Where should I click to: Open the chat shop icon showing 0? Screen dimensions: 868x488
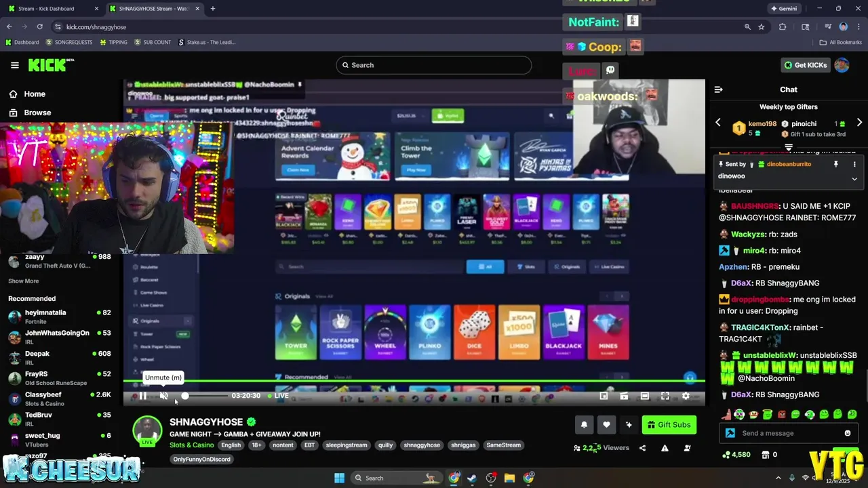(769, 455)
